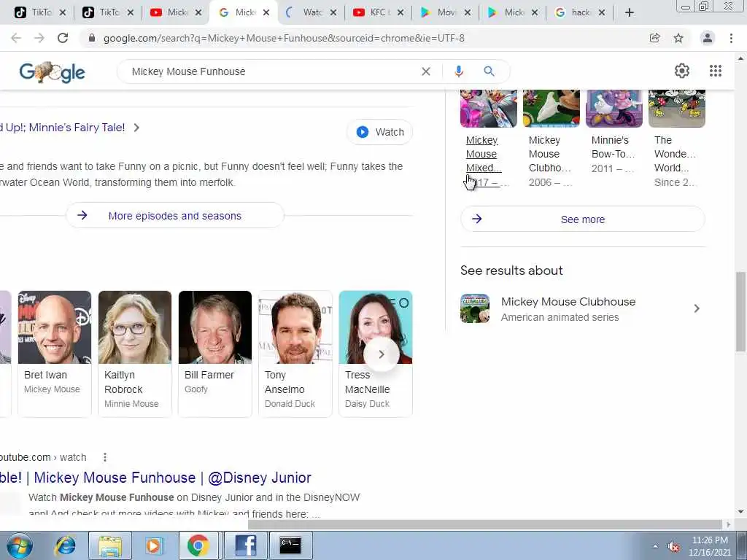Click the address bar URL
The image size is (747, 560).
[x=284, y=38]
